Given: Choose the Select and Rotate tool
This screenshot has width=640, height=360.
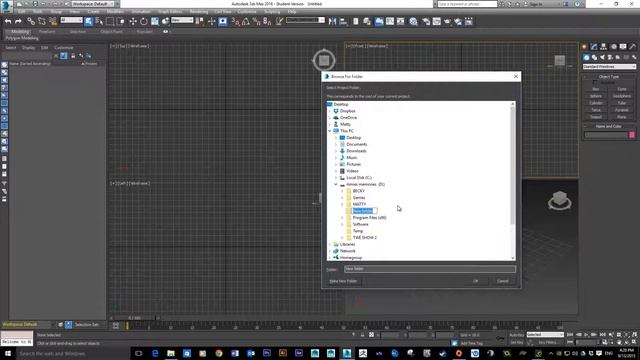Looking at the screenshot, I should coord(144,21).
